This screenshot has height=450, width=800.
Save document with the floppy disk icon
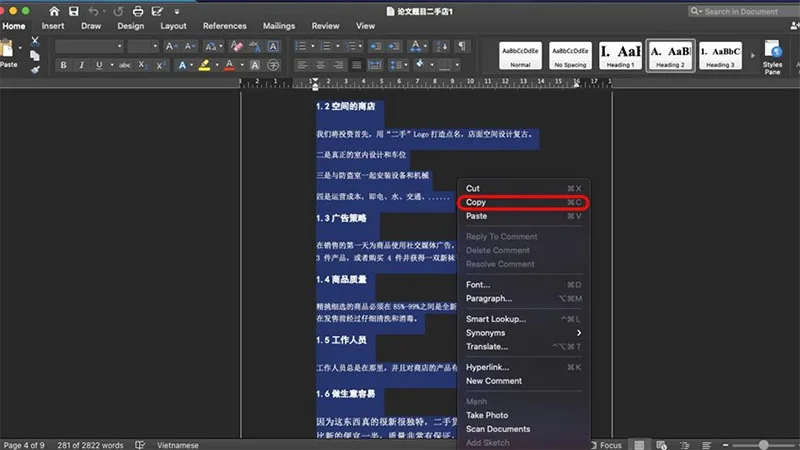pyautogui.click(x=74, y=11)
